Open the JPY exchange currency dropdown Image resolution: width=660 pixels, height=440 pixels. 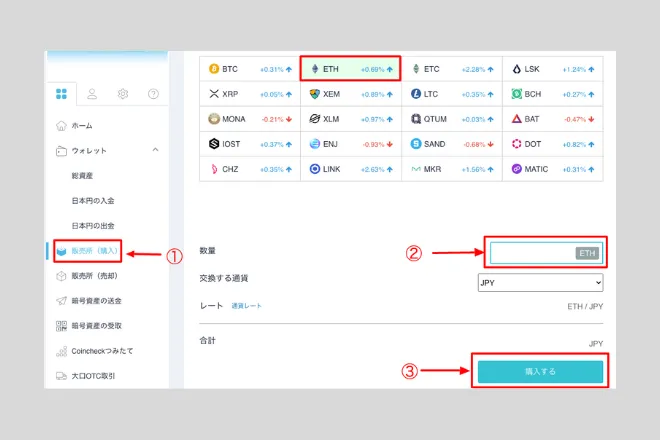coord(540,283)
